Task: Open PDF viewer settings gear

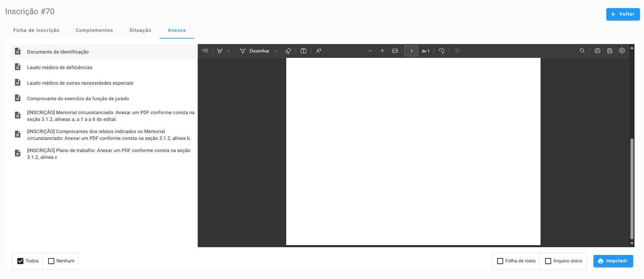Action: [x=622, y=51]
